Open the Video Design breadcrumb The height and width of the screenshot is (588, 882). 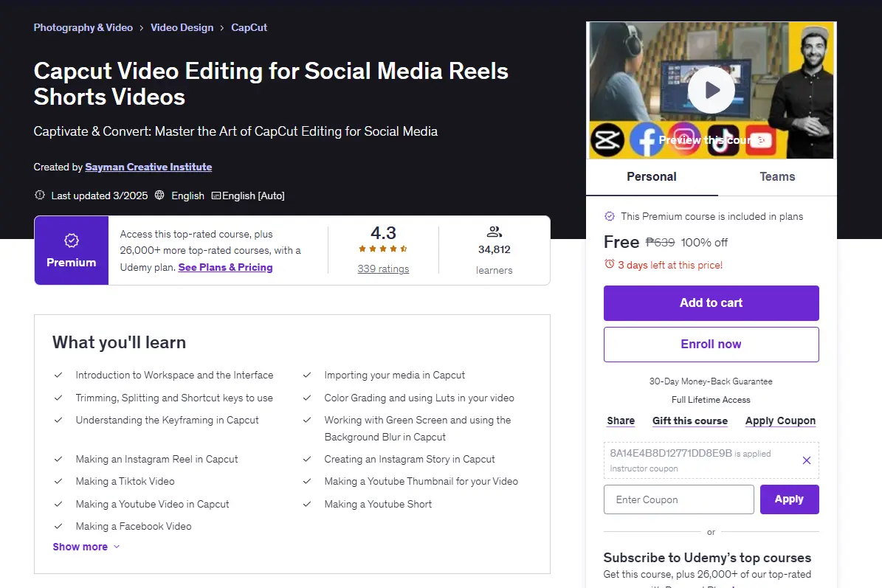182,27
